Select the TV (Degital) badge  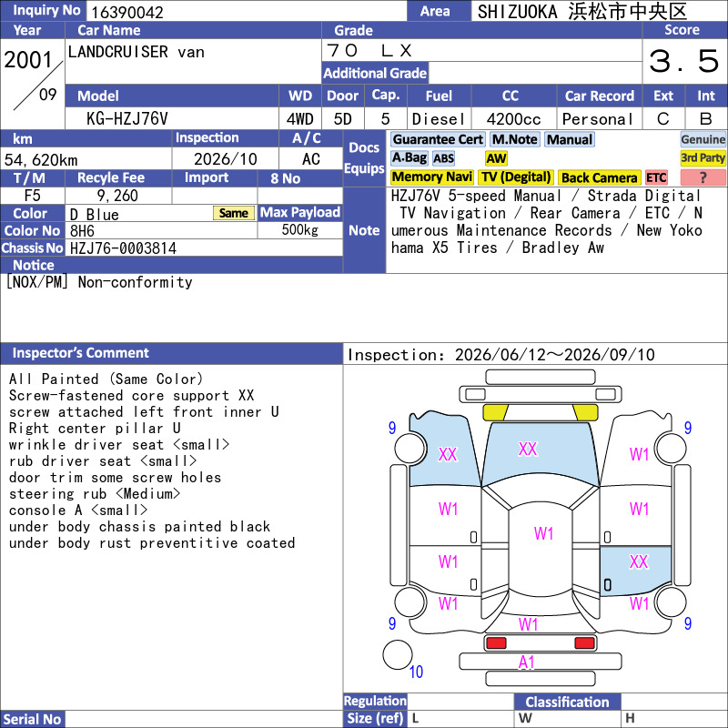click(516, 177)
